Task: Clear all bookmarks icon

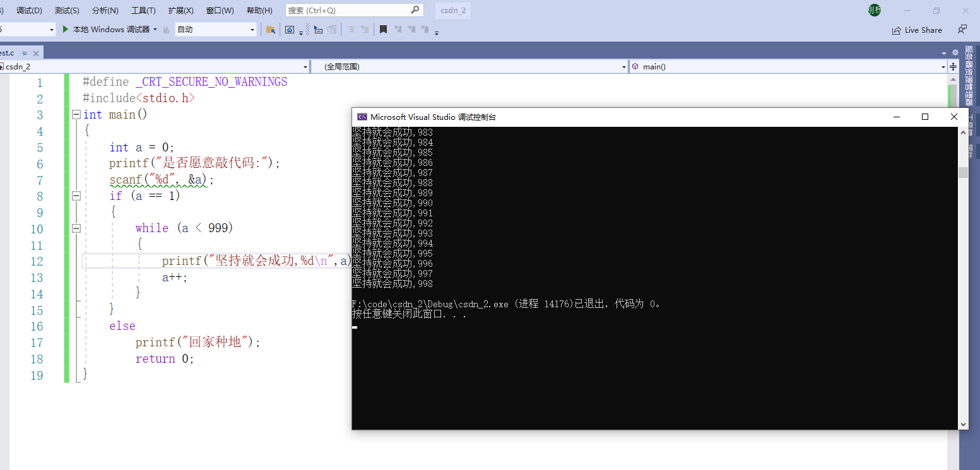Action: tap(425, 30)
